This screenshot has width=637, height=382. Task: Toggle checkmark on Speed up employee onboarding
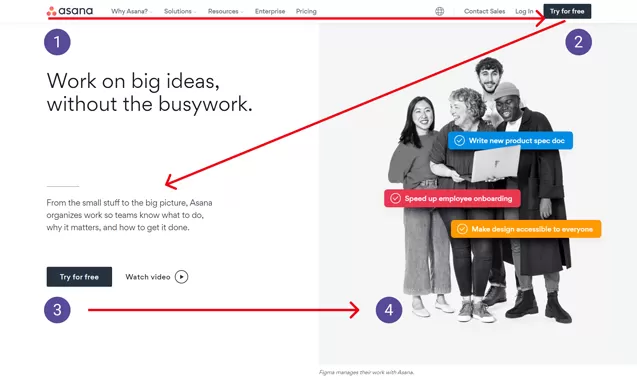point(395,198)
